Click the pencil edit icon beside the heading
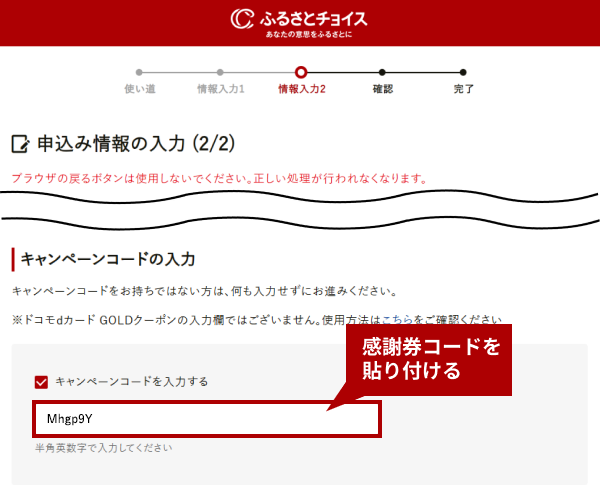 coord(20,145)
